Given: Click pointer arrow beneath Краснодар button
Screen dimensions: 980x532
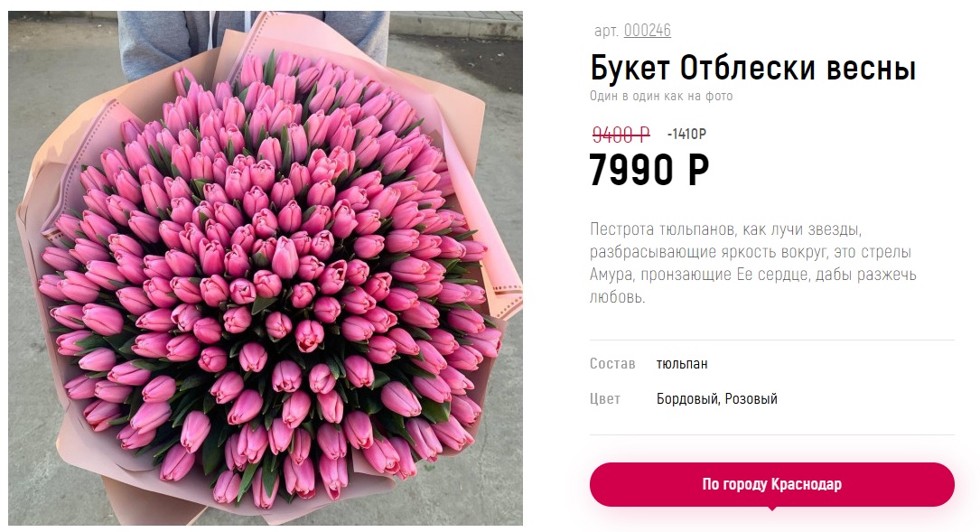Looking at the screenshot, I should click(x=772, y=509).
